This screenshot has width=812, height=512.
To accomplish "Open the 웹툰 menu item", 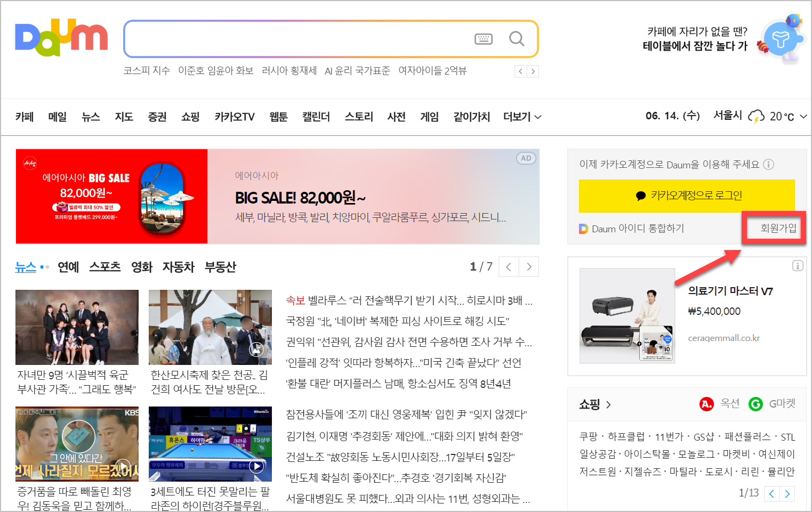I will pyautogui.click(x=278, y=117).
